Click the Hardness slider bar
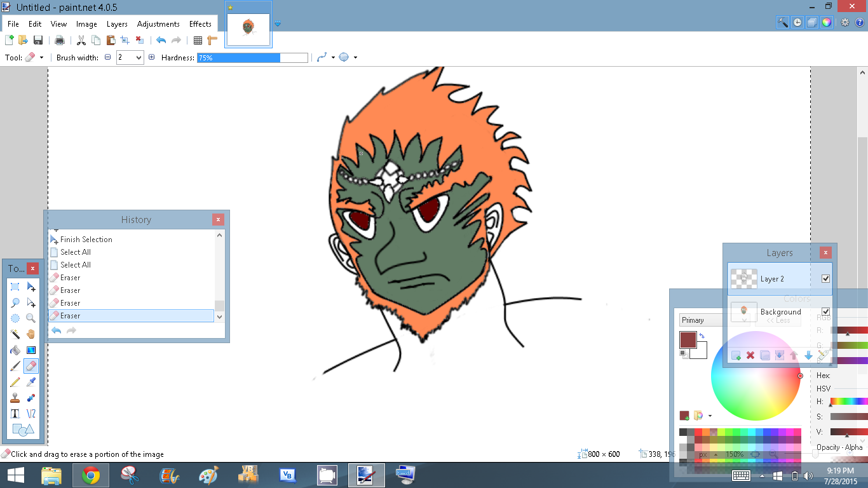868x488 pixels. (252, 57)
